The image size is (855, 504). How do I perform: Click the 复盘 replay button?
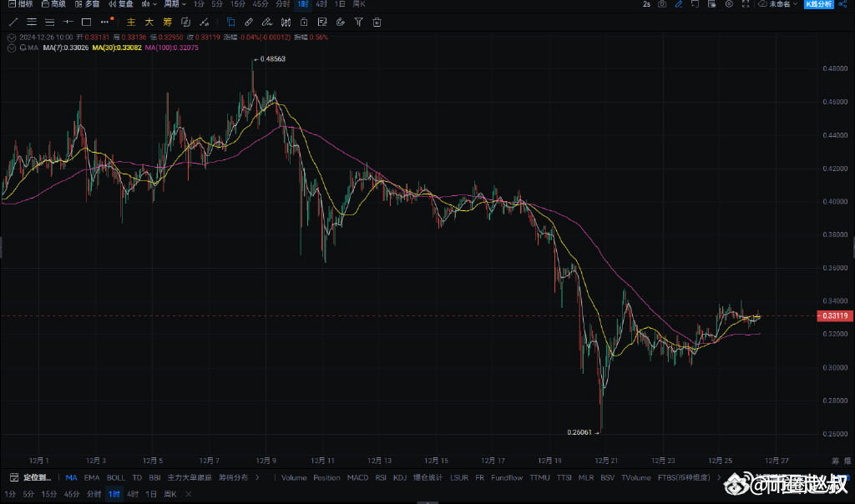(120, 4)
